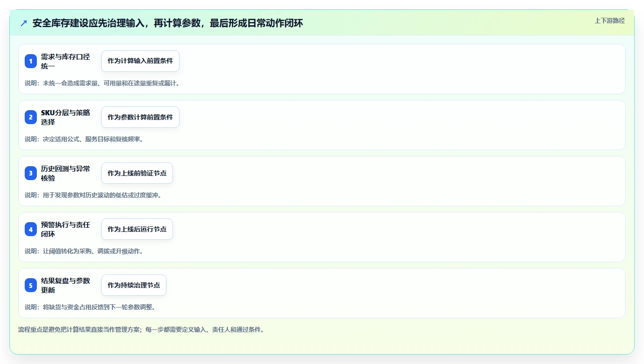Viewport: 644px width, 364px height.
Task: Click the note 说明：让阈值转化为采购、调拨或升级动作
Action: tap(84, 251)
